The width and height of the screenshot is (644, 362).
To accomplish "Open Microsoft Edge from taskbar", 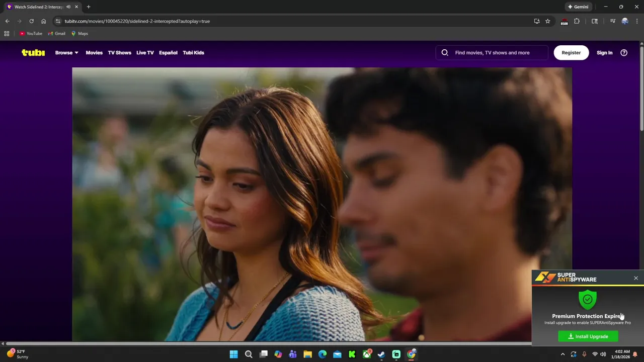I will (x=323, y=354).
